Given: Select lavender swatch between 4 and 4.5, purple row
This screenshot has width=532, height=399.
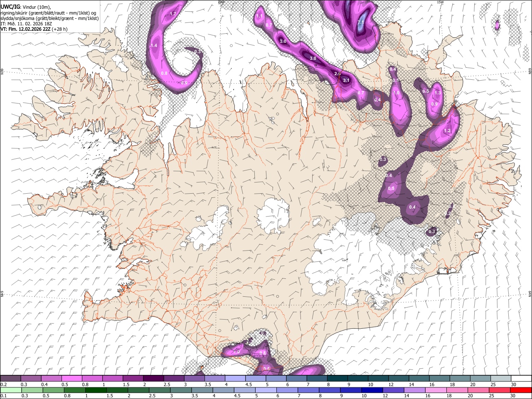Looking at the screenshot, I should (x=235, y=378).
